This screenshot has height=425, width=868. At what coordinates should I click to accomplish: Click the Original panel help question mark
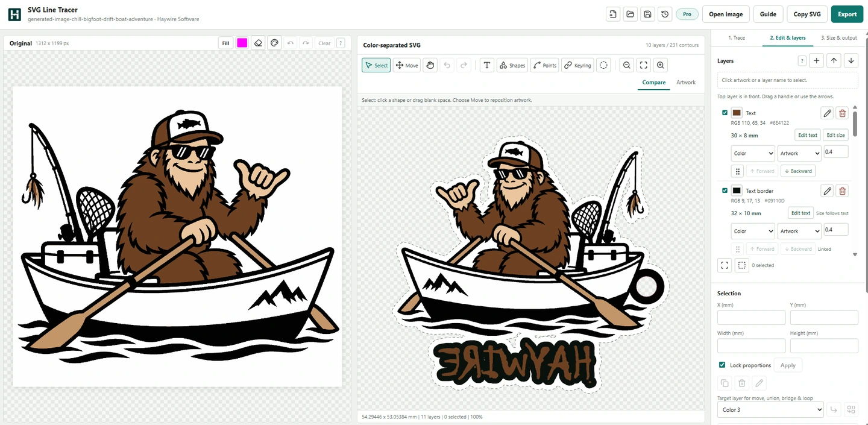tap(341, 43)
